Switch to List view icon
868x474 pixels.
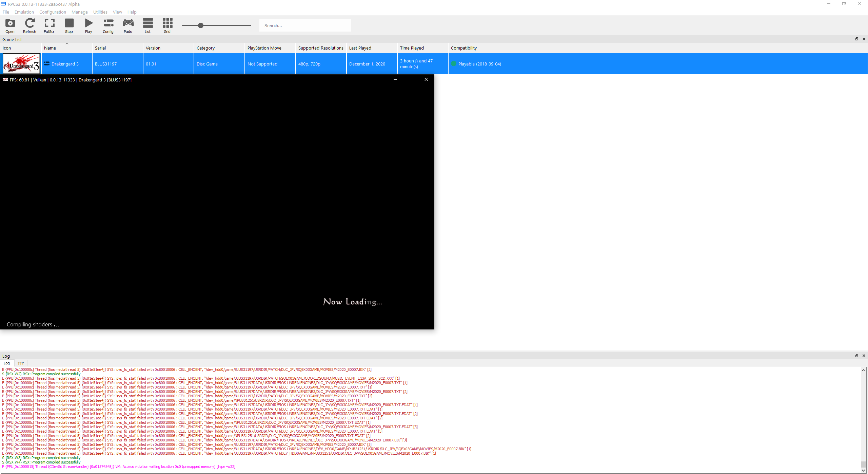click(x=147, y=26)
